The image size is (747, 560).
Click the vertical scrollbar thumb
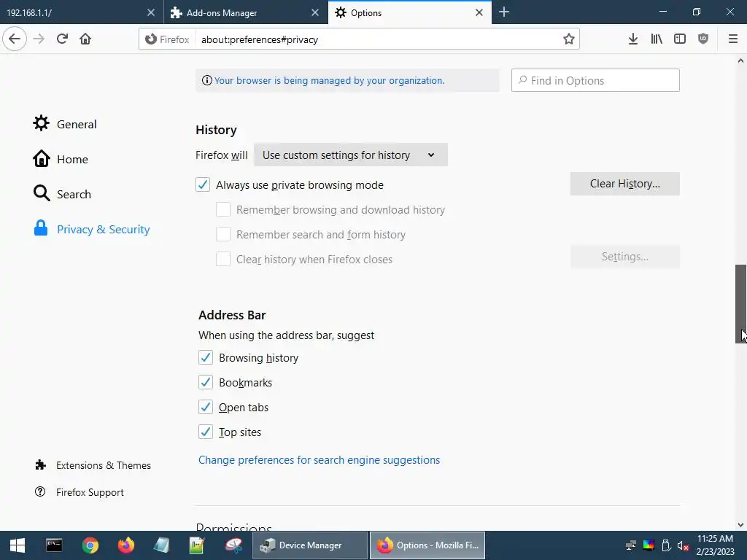click(x=740, y=304)
